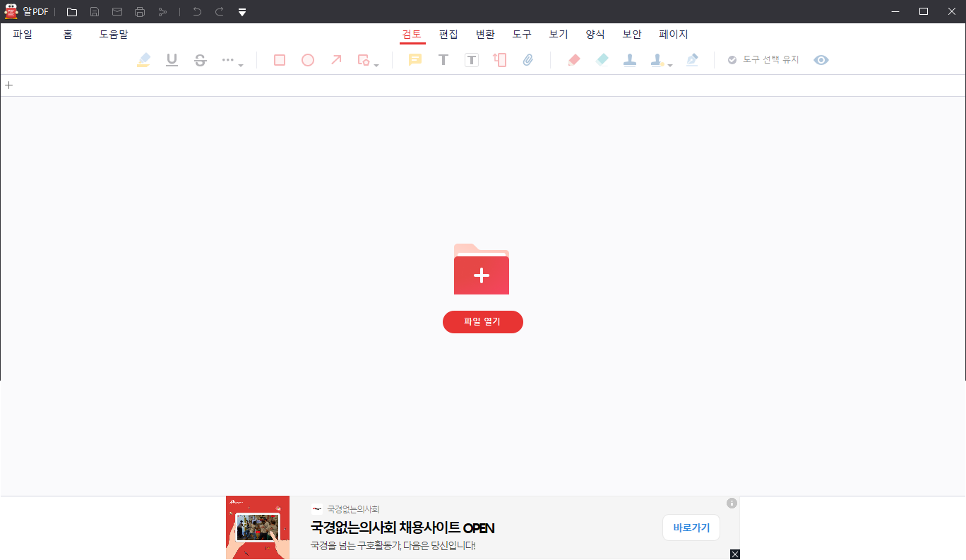Select the arrow annotation tool
The image size is (966, 560).
tap(336, 60)
